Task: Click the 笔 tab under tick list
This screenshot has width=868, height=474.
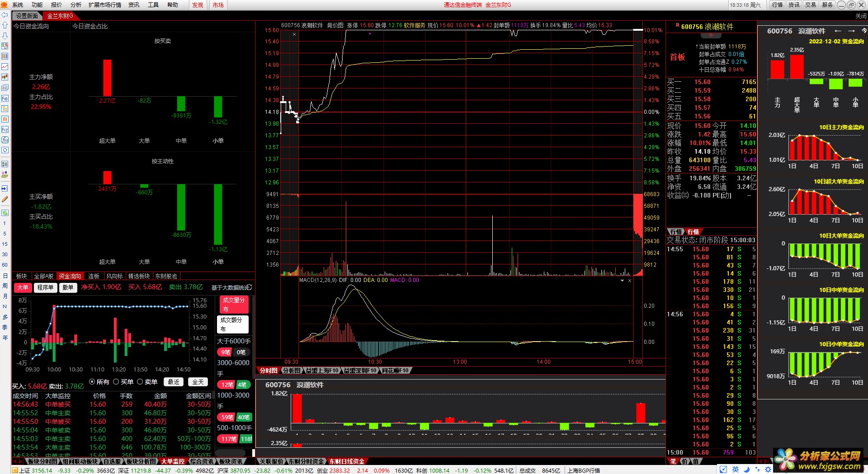Action: click(x=673, y=461)
